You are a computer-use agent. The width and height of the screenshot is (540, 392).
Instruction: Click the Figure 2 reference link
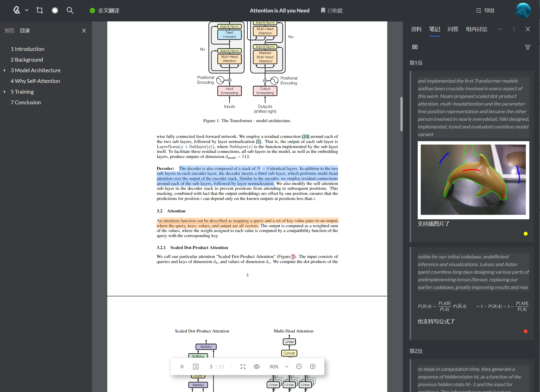(293, 256)
